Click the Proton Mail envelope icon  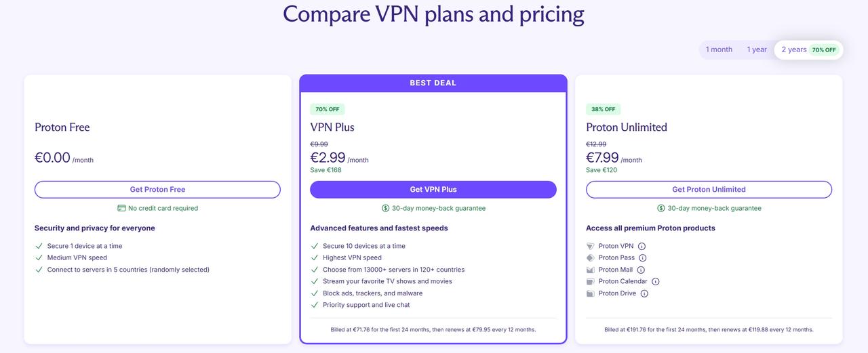pos(591,270)
